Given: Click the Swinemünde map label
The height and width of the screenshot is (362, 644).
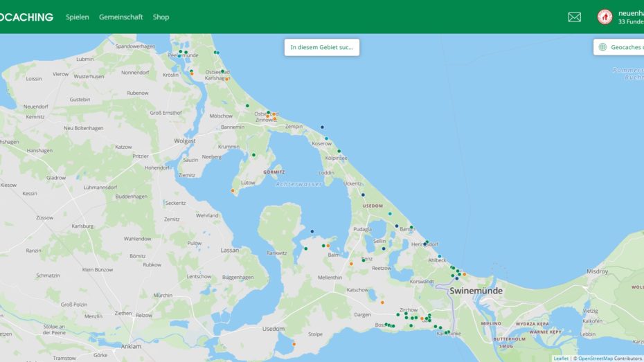Looking at the screenshot, I should click(476, 291).
